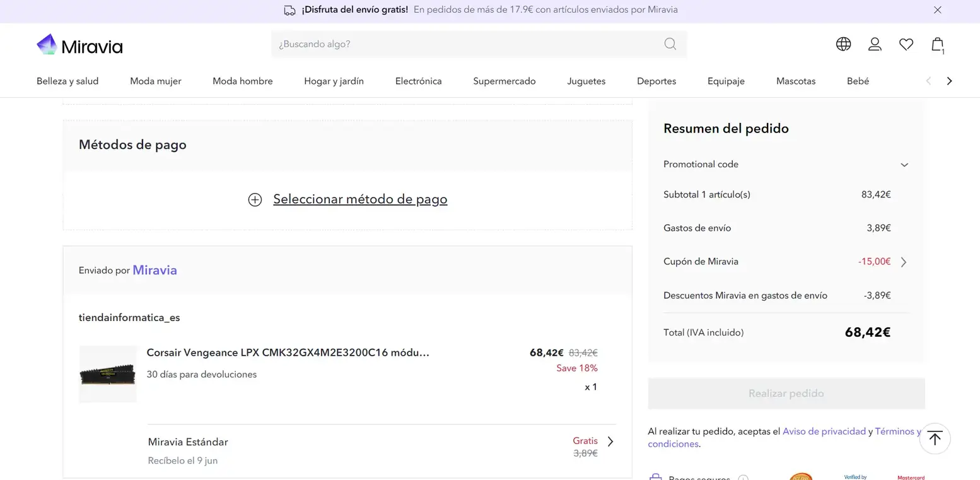Click the category carousel left arrow
The height and width of the screenshot is (480, 980).
point(928,81)
